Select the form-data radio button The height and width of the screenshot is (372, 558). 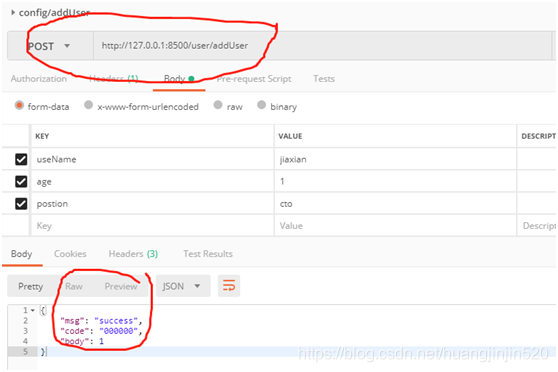19,105
